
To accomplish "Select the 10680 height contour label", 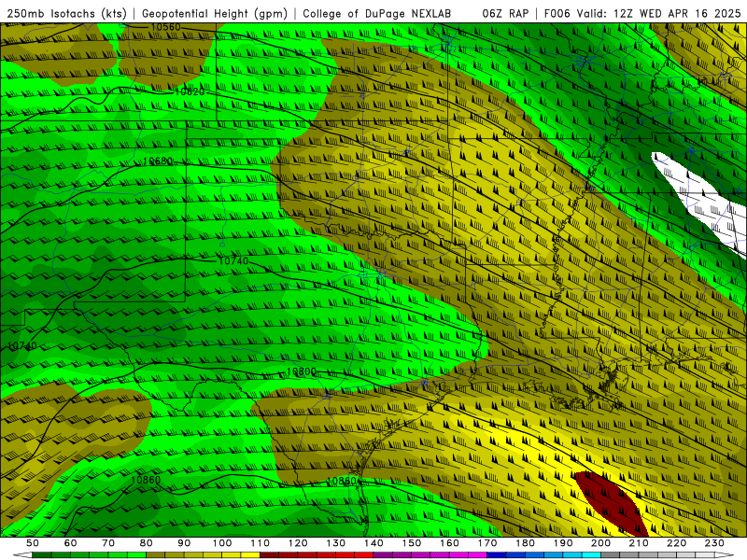I will [x=158, y=161].
